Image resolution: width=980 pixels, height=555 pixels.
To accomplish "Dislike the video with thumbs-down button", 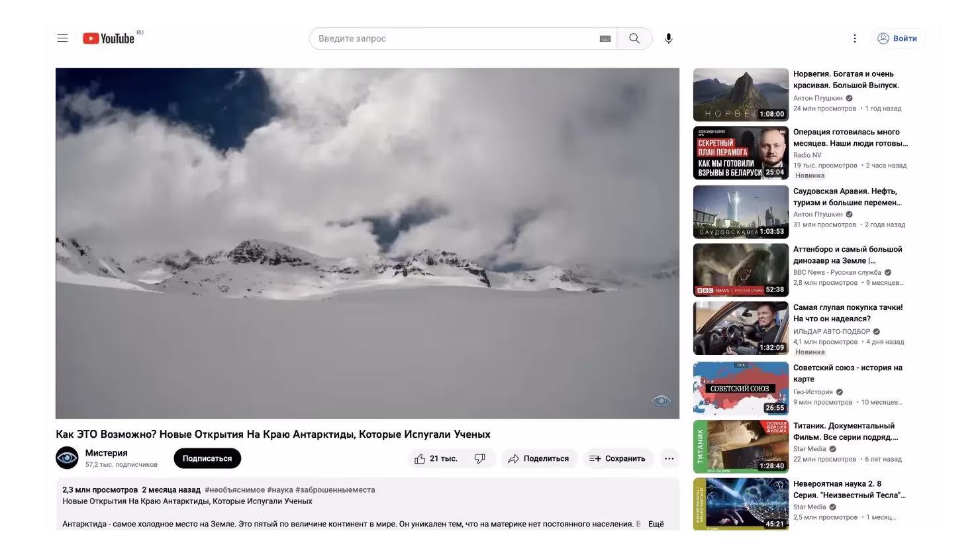I will click(x=480, y=458).
